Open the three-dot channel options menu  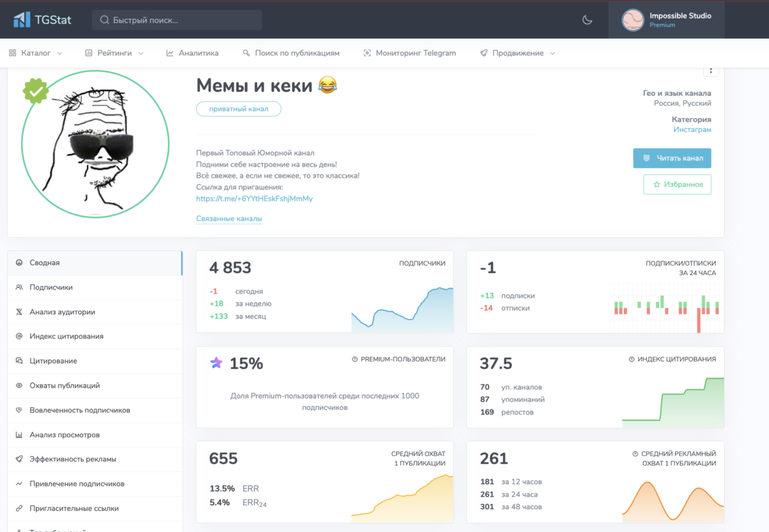tap(711, 71)
